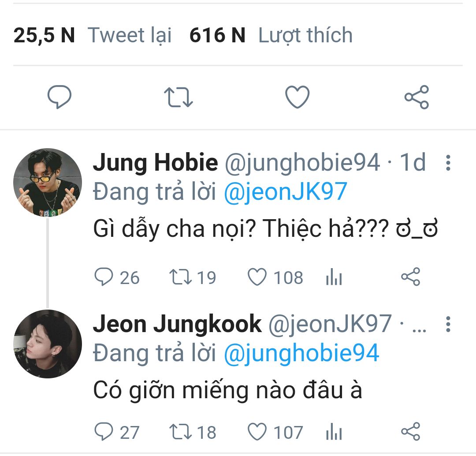
Task: Like Jeon Jungkook's reply
Action: pos(257,432)
